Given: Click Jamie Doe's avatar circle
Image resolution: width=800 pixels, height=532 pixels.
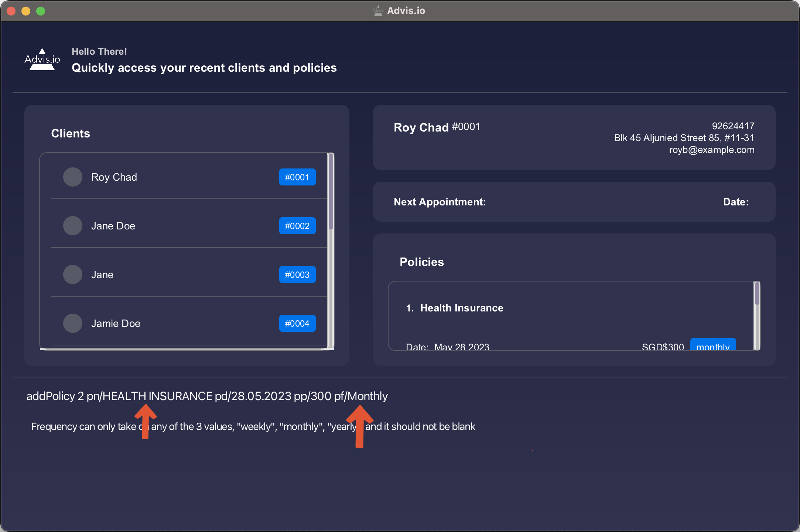Looking at the screenshot, I should click(73, 323).
